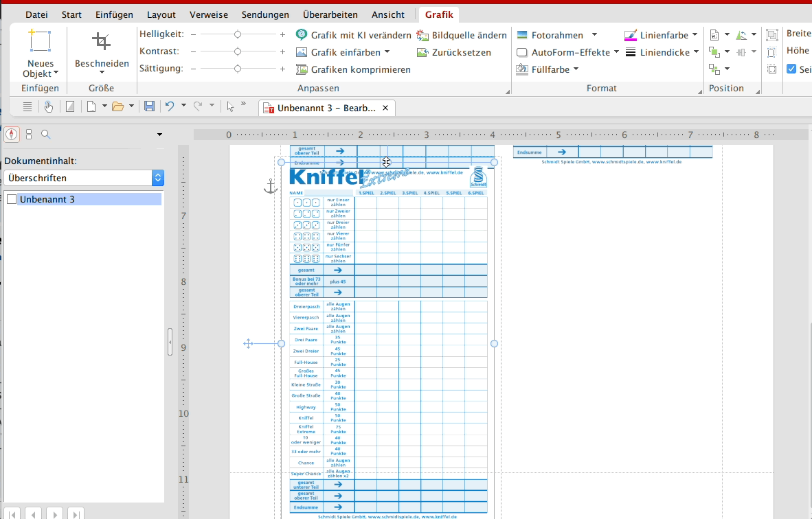The height and width of the screenshot is (519, 812).
Task: Open the new document template arrow
Action: click(x=104, y=106)
